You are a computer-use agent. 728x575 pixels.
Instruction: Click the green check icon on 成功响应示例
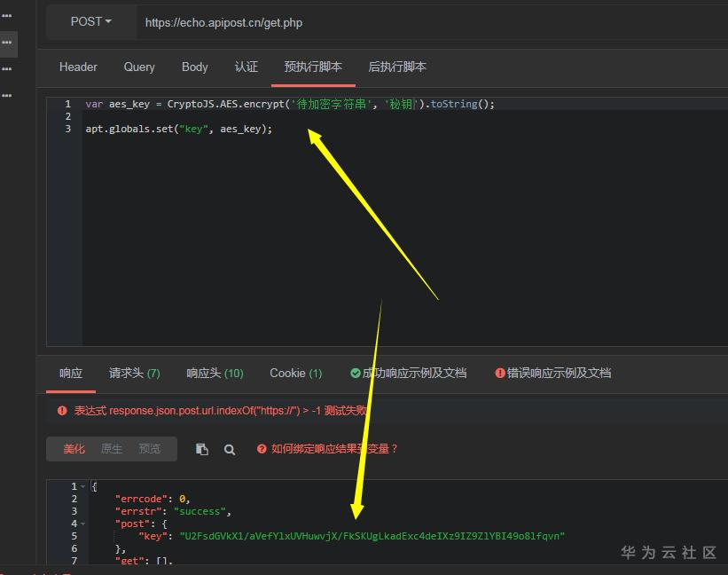coord(356,373)
